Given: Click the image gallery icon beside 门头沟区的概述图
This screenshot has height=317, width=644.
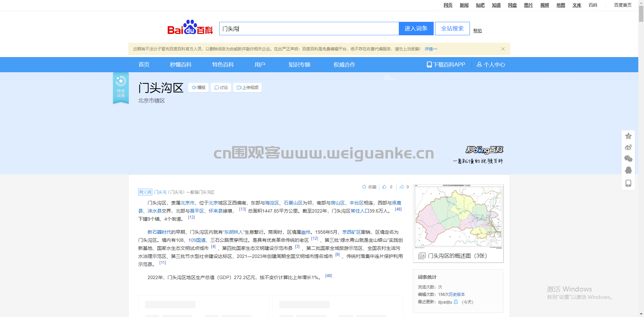Looking at the screenshot, I should coord(422,256).
